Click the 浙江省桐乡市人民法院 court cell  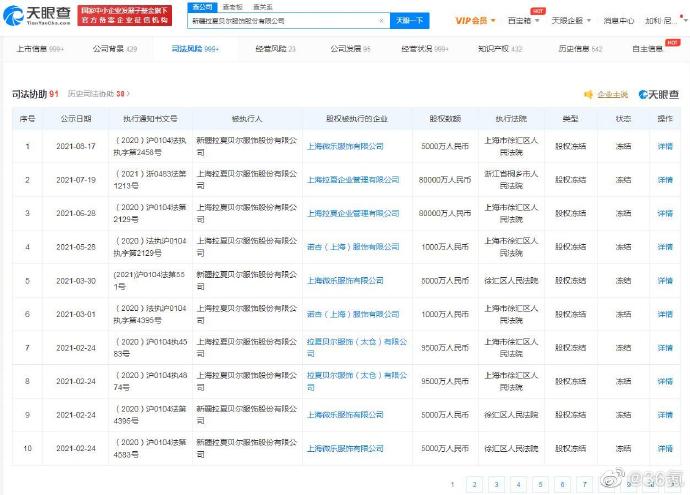pos(511,180)
